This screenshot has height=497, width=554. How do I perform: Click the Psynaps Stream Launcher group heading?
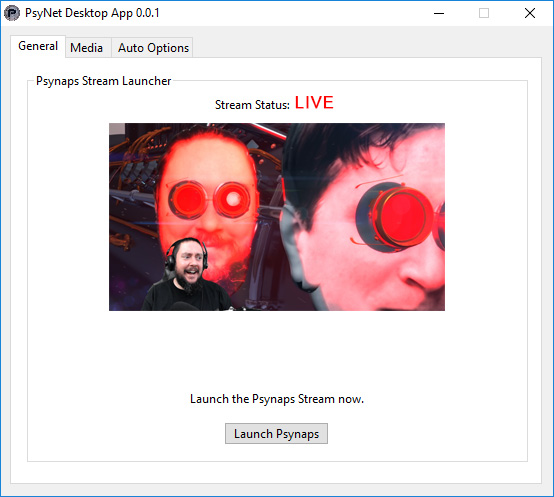(104, 81)
